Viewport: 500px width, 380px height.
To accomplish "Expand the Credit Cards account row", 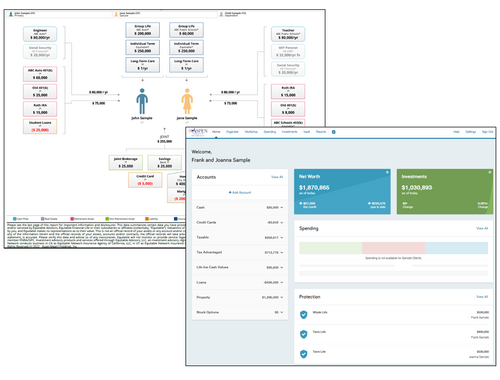I will coord(240,222).
